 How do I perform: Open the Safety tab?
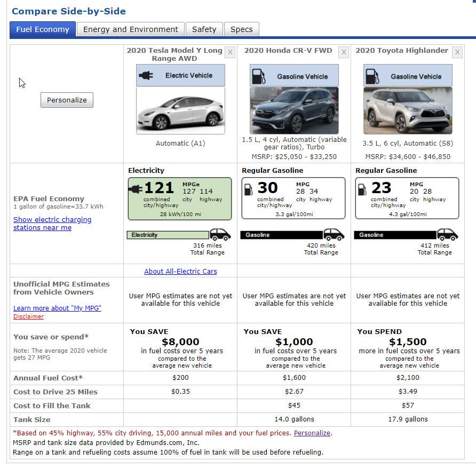point(204,29)
